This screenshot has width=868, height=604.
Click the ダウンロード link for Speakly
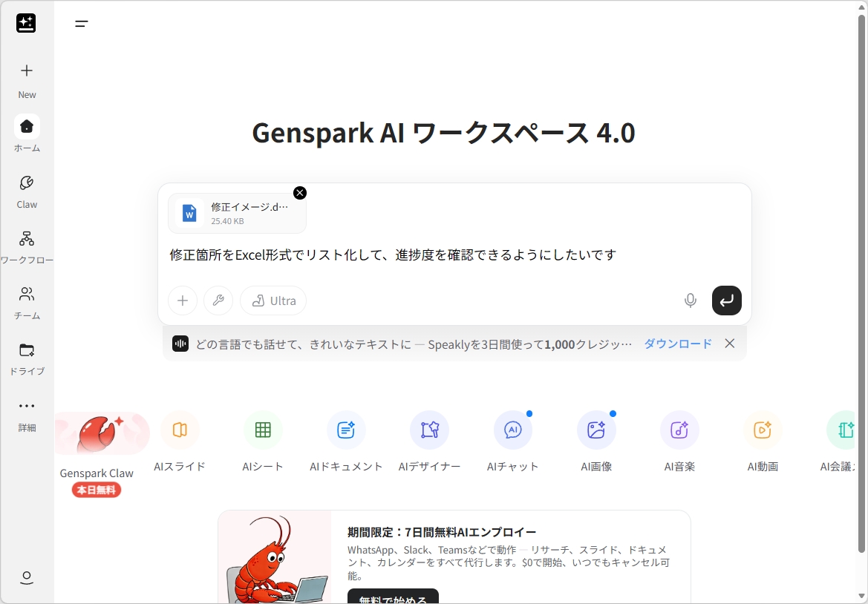pyautogui.click(x=676, y=343)
